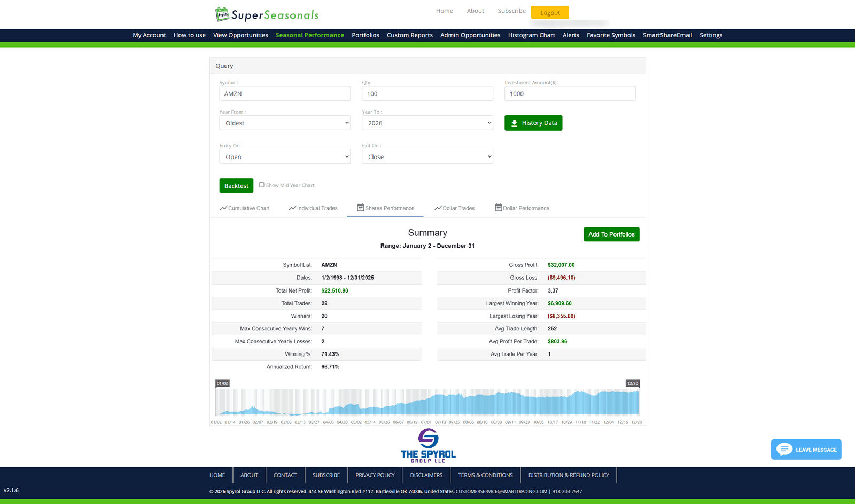Expand the Entry On dropdown
The height and width of the screenshot is (504, 855).
tap(285, 156)
